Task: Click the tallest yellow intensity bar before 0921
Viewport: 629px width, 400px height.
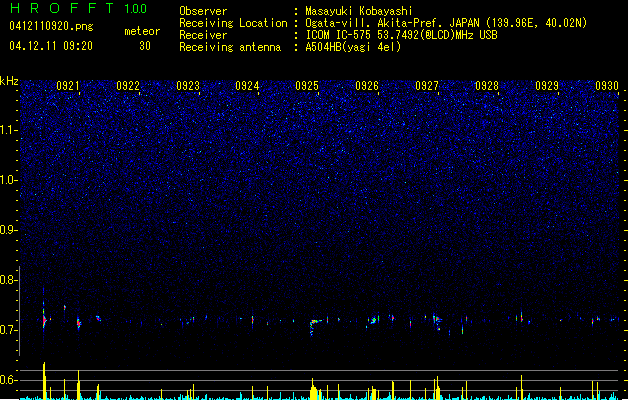Action: click(x=44, y=380)
